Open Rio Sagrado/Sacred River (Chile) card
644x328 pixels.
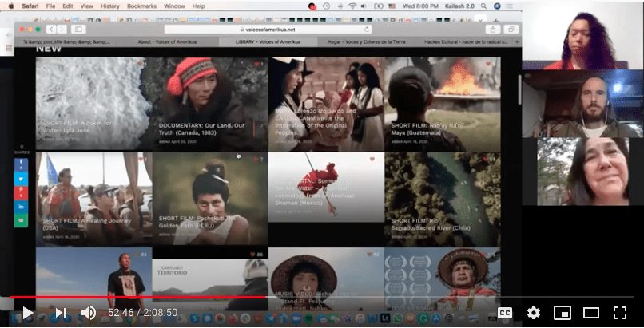point(443,200)
